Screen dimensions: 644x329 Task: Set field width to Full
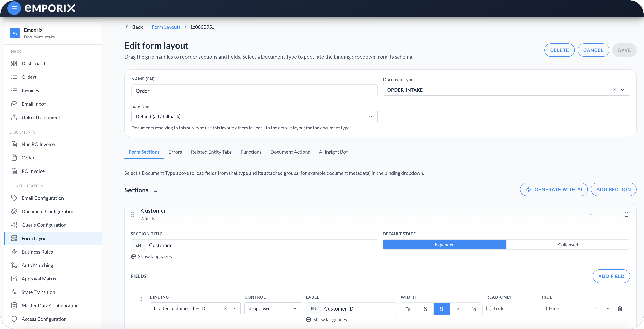409,308
